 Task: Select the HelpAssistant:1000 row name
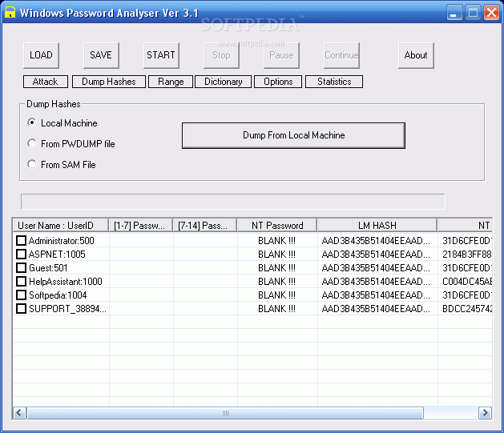click(x=66, y=282)
